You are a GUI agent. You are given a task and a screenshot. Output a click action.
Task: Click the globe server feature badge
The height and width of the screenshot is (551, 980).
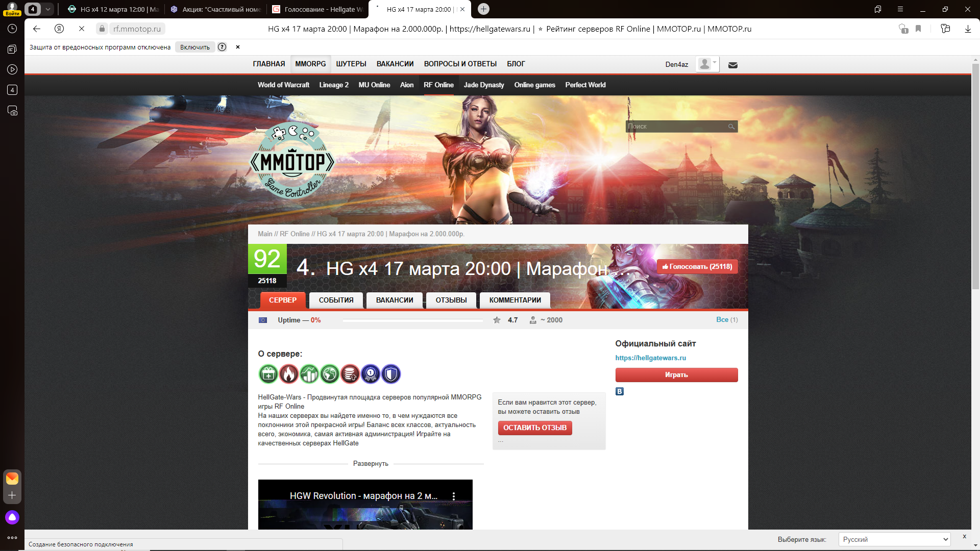[x=330, y=374]
